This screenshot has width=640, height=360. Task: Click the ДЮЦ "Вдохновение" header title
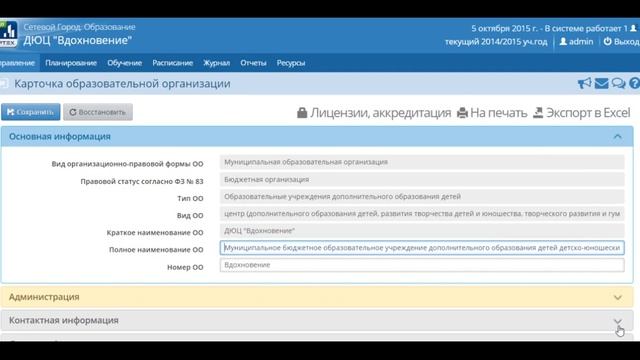78,40
